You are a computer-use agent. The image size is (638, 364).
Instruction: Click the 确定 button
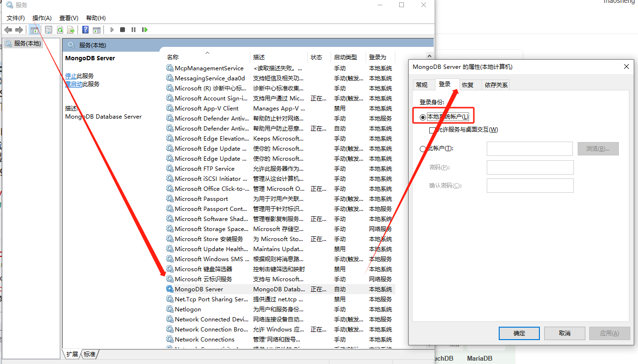click(519, 333)
